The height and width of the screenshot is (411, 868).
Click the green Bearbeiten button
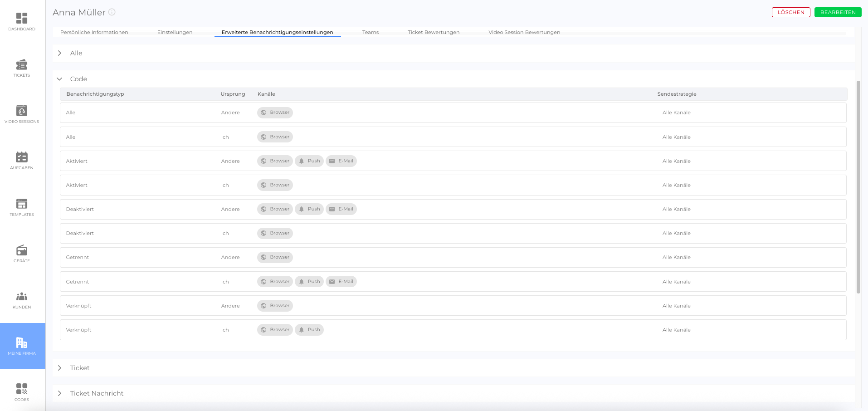pyautogui.click(x=838, y=12)
